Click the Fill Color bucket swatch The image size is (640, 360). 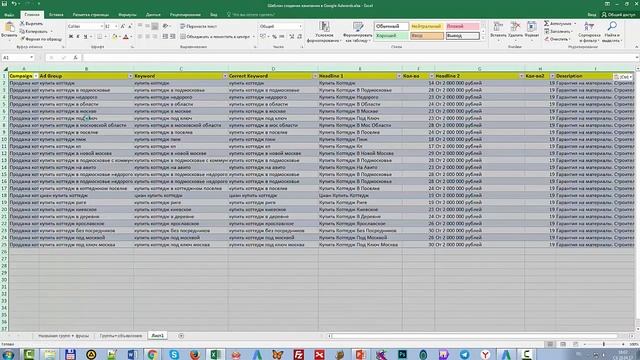[115, 37]
